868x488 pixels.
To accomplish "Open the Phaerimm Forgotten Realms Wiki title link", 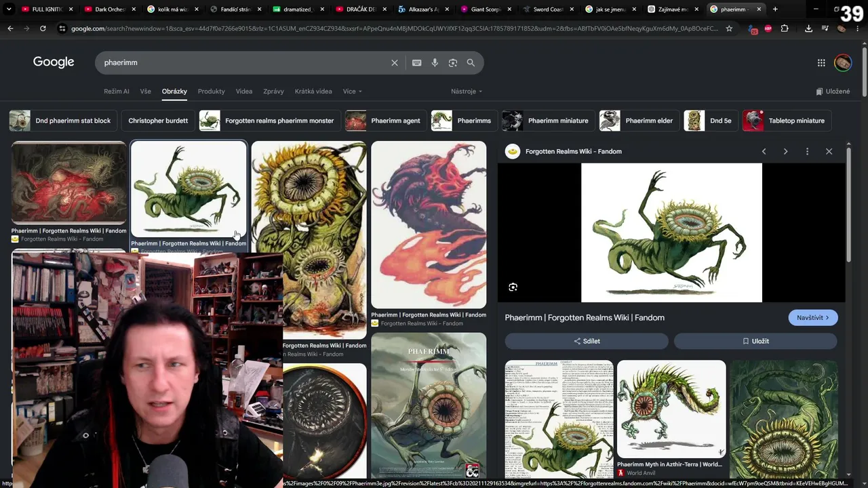I will coord(585,318).
